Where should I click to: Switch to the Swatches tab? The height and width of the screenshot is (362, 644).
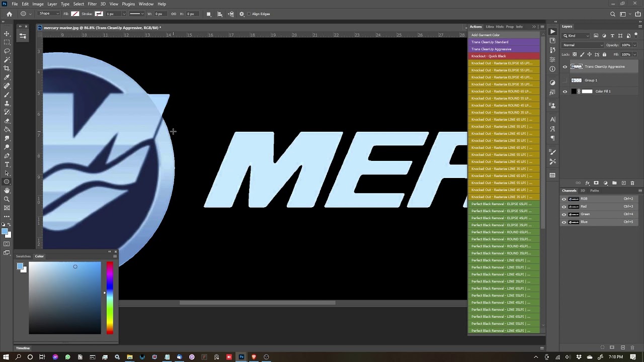[23, 256]
